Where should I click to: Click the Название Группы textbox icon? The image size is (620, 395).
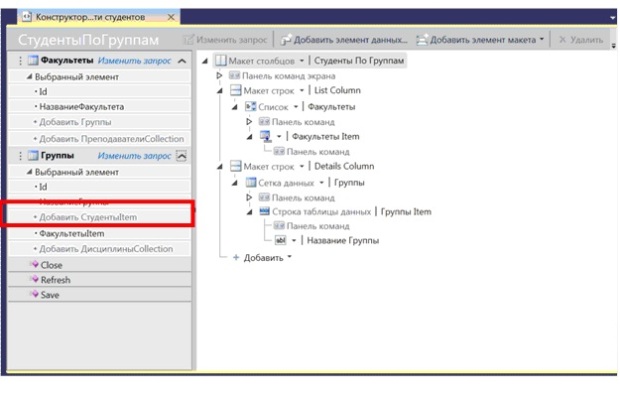[x=280, y=240]
